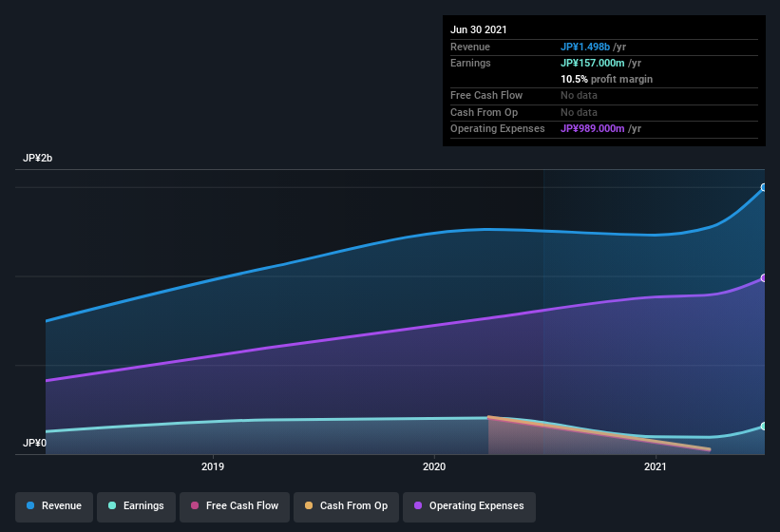Click the Free Cash Flow label in tooltip
This screenshot has height=532, width=780.
pyautogui.click(x=486, y=95)
